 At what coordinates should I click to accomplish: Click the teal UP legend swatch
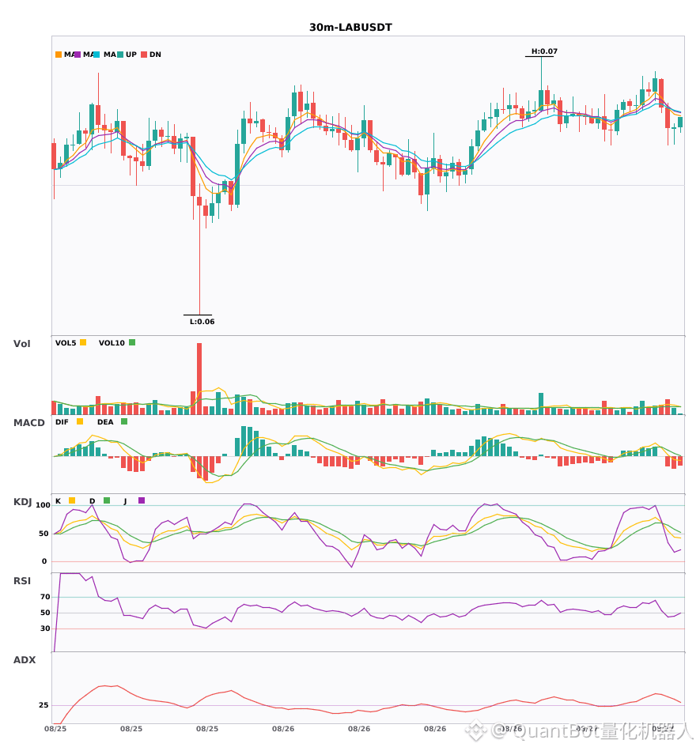(x=120, y=55)
